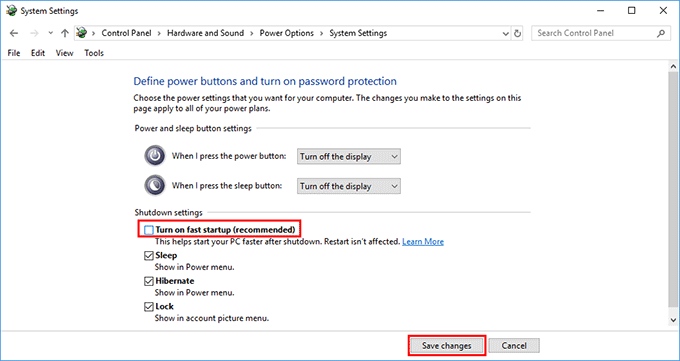Click the Save changes button
This screenshot has width=680, height=361.
point(447,346)
